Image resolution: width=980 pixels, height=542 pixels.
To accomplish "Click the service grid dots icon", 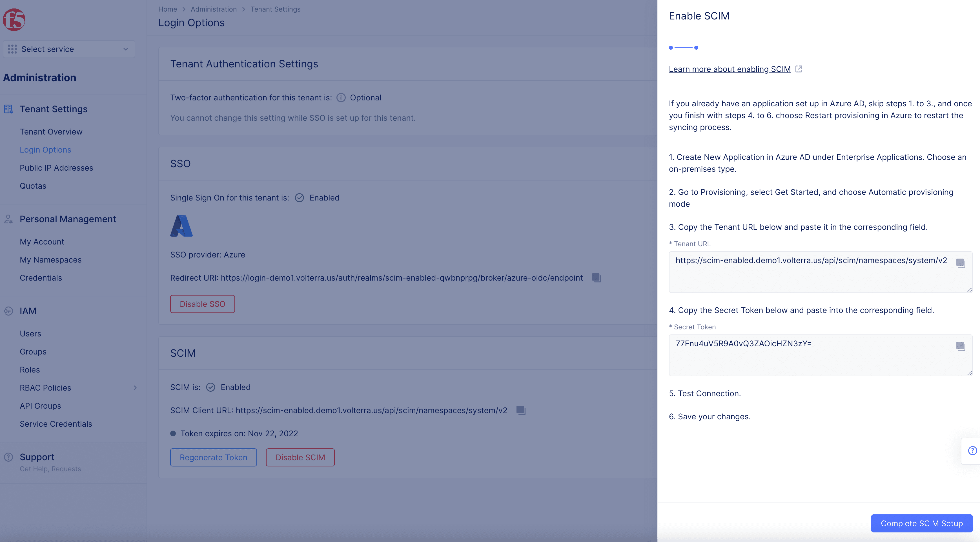I will pos(12,49).
